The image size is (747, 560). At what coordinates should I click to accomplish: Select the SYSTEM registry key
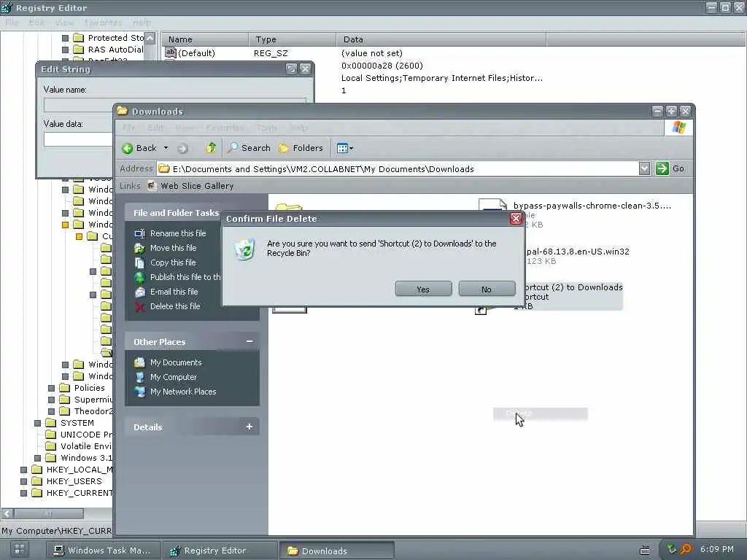77,423
